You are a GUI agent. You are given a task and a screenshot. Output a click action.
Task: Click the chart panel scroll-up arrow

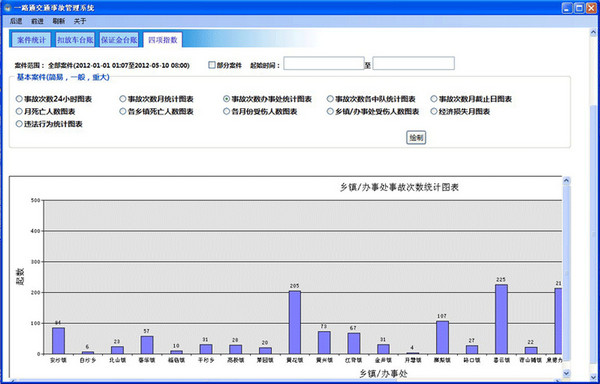click(x=567, y=181)
